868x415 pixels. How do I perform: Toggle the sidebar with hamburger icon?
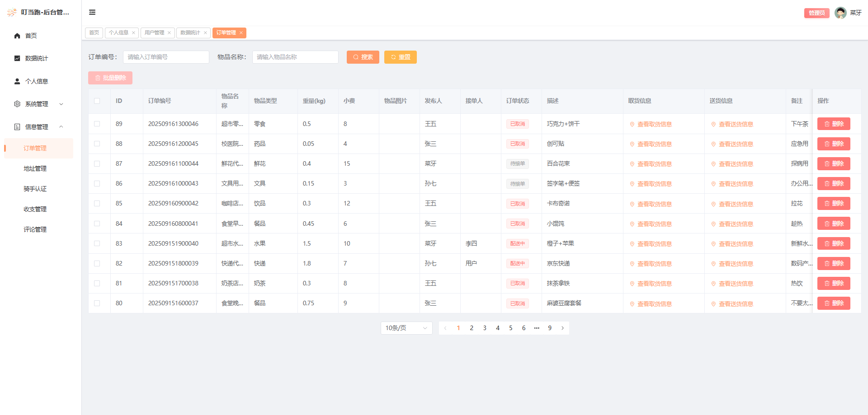pyautogui.click(x=92, y=12)
